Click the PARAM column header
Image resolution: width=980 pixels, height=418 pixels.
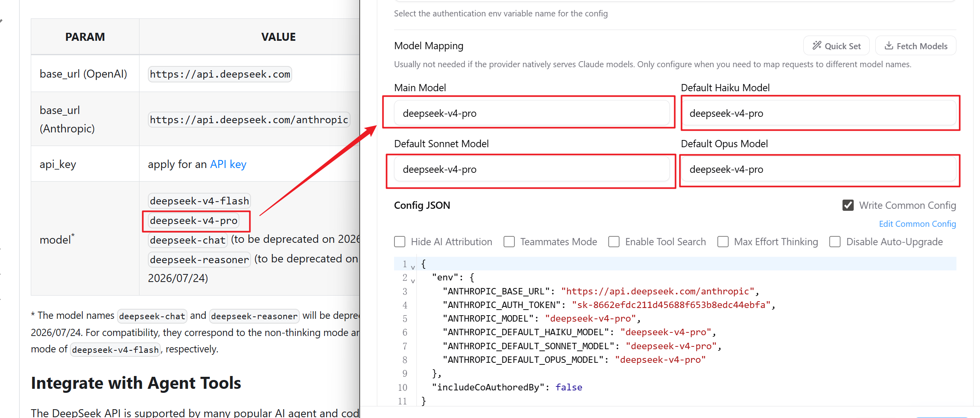(x=85, y=37)
